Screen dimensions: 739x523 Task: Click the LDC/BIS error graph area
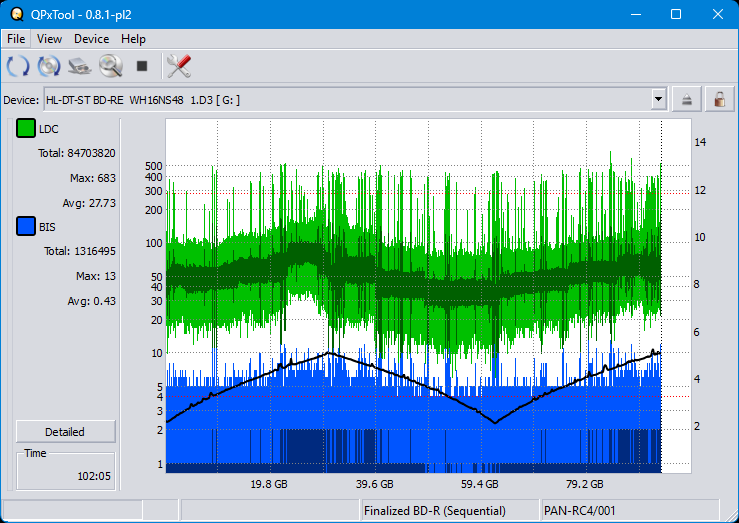click(x=428, y=296)
